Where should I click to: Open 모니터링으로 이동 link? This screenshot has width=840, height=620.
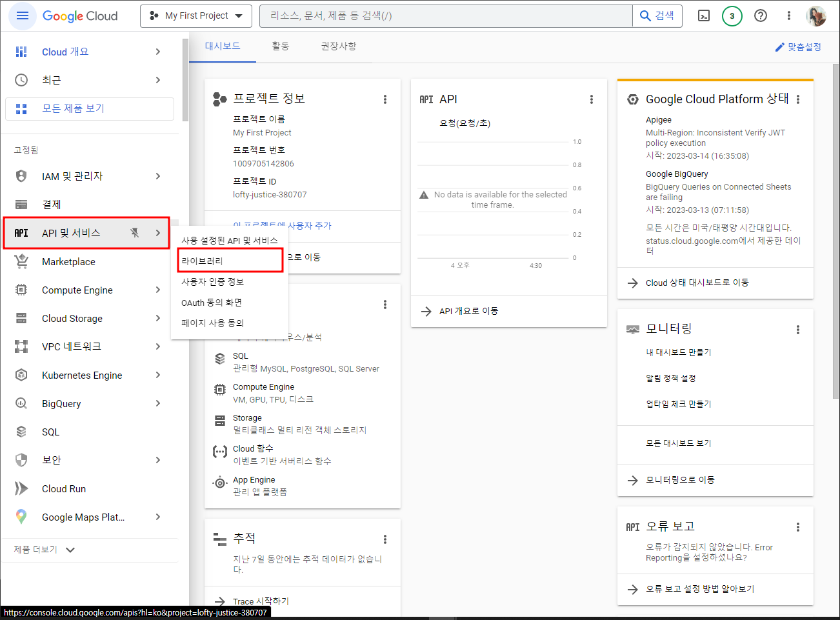coord(680,480)
